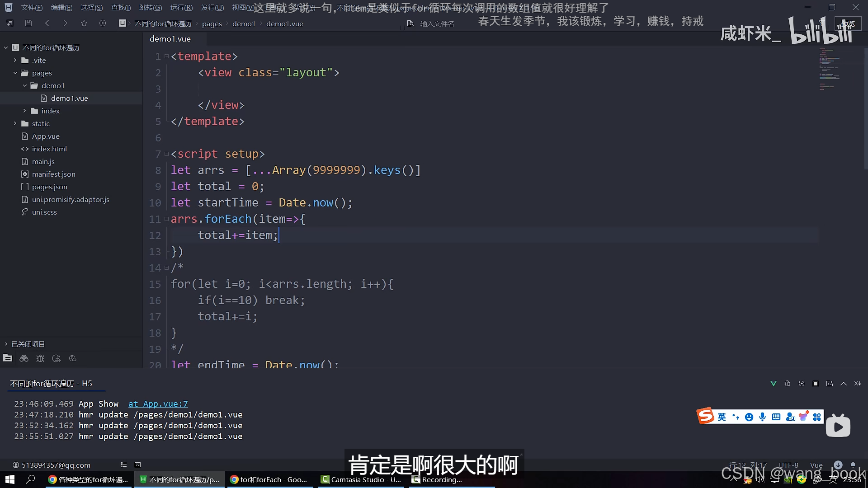
Task: Click the clear log X icon in console
Action: pyautogui.click(x=858, y=384)
